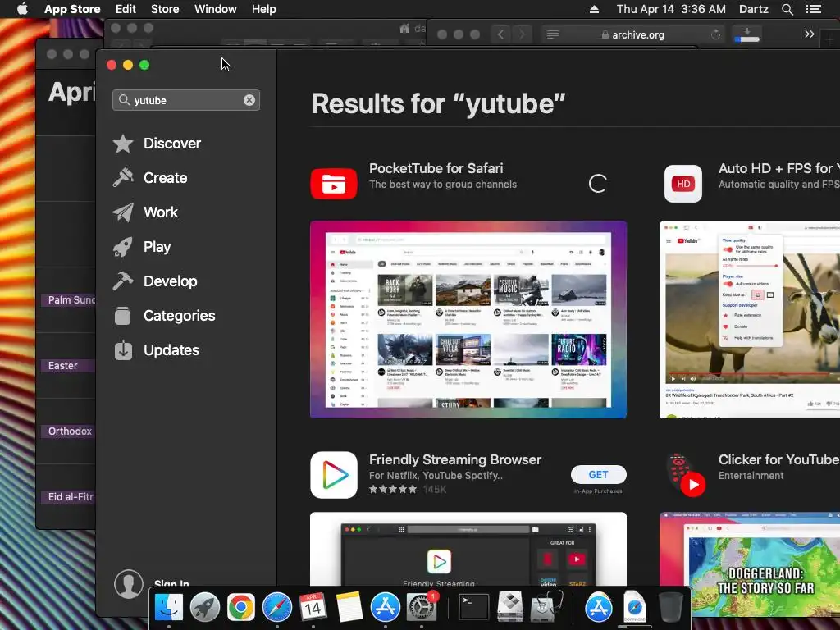The width and height of the screenshot is (840, 630).
Task: Open the Create section paintbrush icon
Action: 123,178
